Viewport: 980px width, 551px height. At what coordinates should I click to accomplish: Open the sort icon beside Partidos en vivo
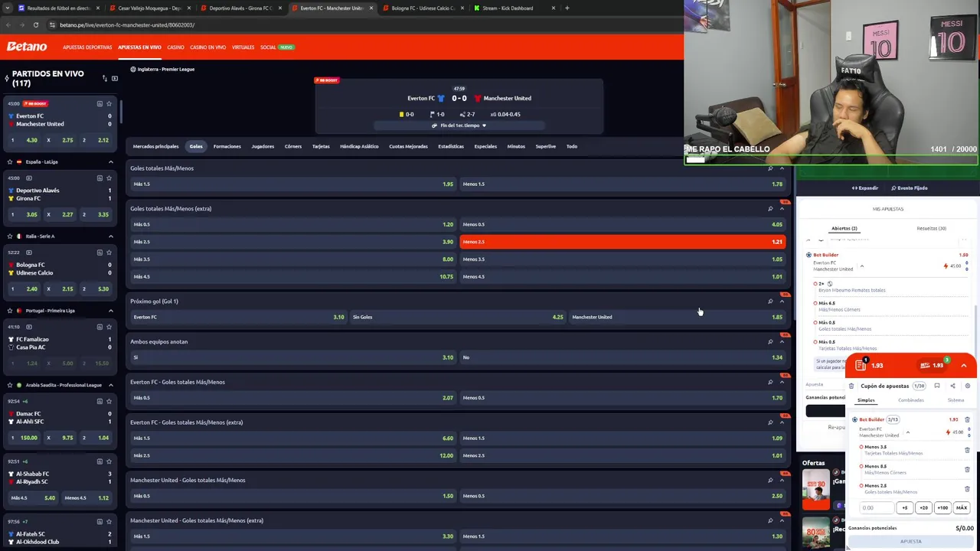coord(105,78)
